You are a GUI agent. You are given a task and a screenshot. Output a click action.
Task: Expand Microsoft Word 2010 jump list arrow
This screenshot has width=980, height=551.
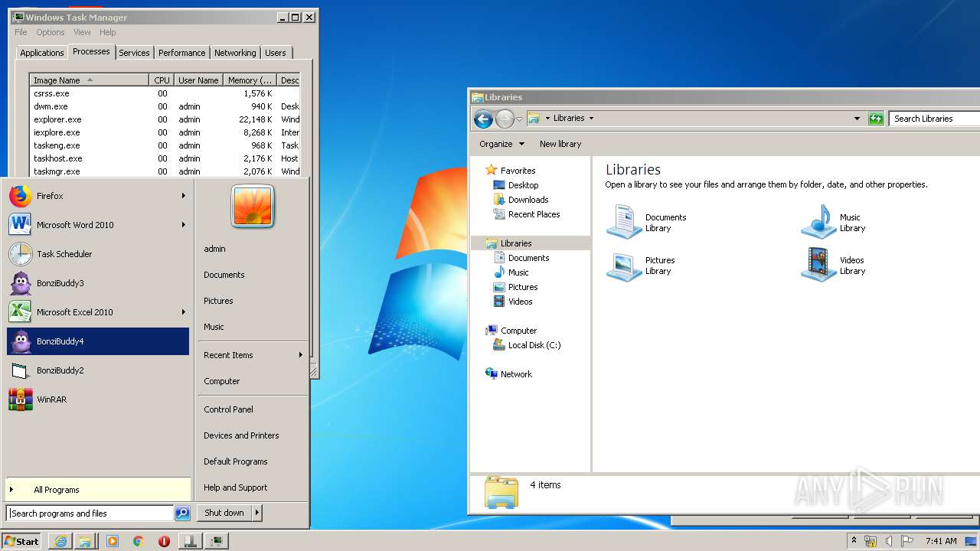(x=184, y=225)
